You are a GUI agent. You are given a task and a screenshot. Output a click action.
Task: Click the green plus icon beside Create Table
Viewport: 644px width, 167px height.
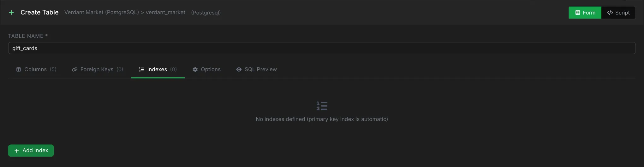[11, 13]
